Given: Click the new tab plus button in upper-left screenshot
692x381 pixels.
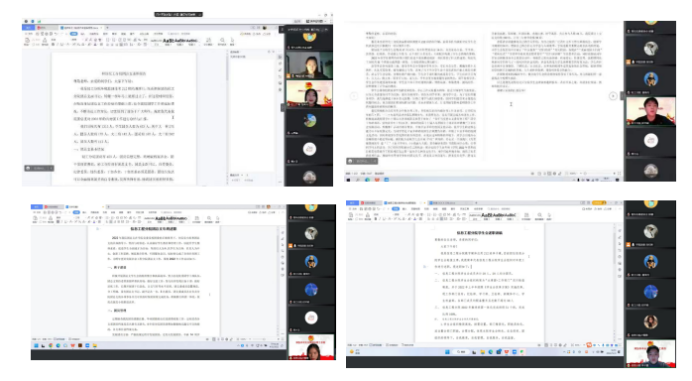Looking at the screenshot, I should [107, 27].
